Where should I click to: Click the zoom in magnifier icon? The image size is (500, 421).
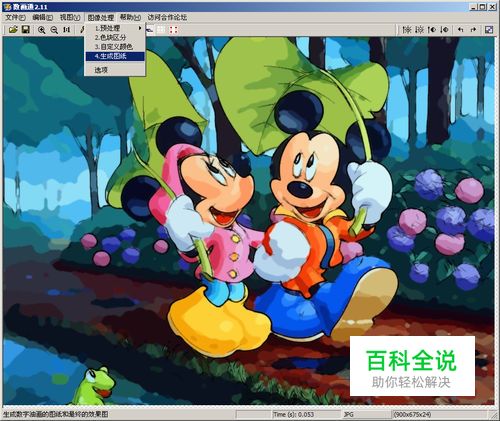tap(42, 30)
